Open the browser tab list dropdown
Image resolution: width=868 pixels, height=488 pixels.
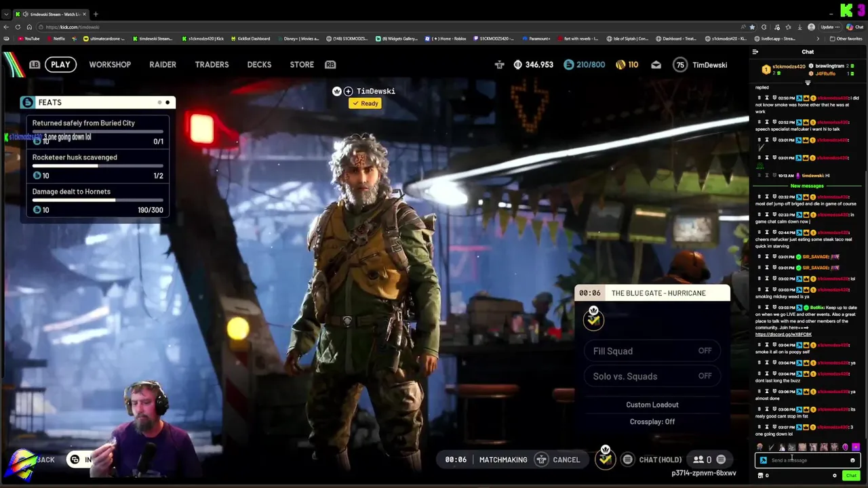point(6,14)
